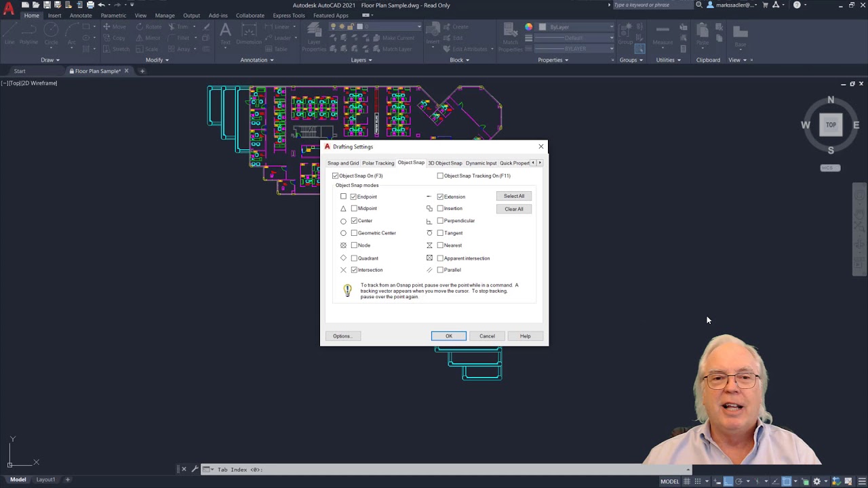
Task: Click the Plot printer icon in quick access toolbar
Action: point(90,5)
